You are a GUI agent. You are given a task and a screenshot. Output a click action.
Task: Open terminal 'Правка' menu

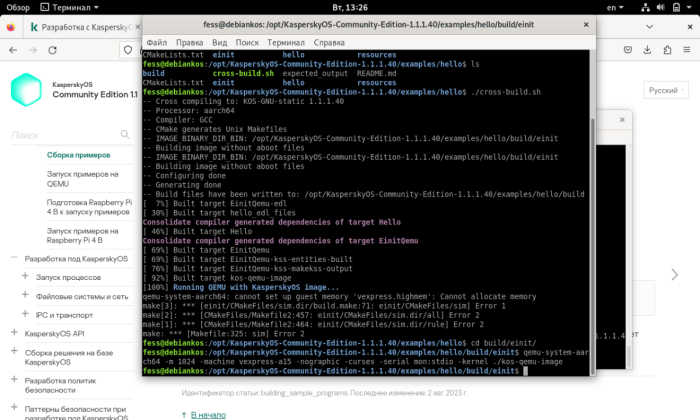point(189,42)
